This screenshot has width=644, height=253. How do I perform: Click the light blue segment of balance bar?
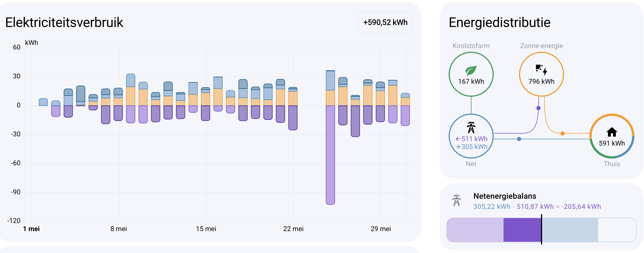570,230
